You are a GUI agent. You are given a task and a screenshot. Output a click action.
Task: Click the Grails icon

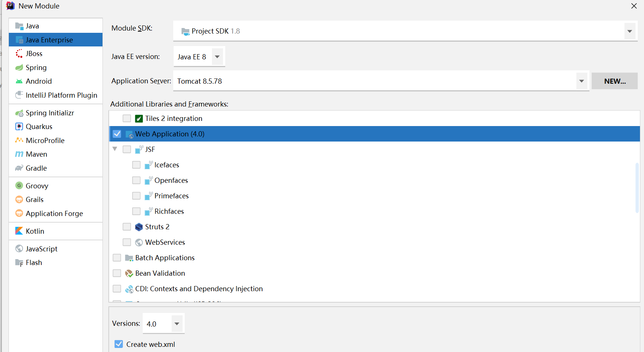coord(19,199)
